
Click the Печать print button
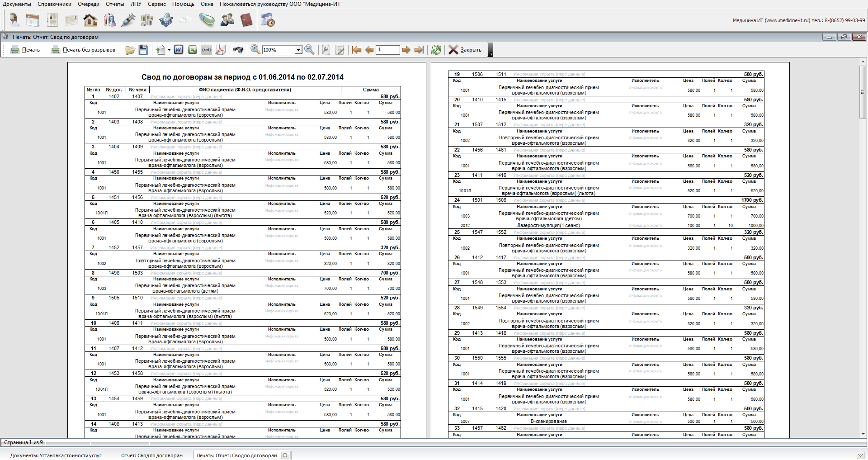click(25, 50)
